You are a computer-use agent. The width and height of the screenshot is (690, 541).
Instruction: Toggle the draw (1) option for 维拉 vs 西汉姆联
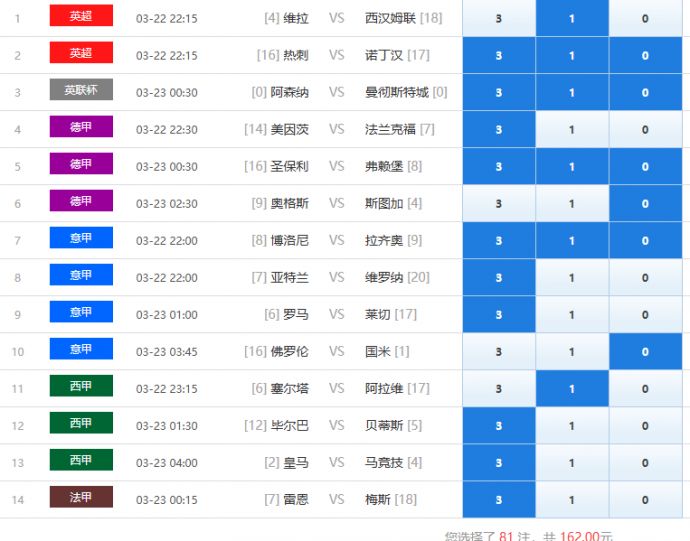(x=571, y=19)
